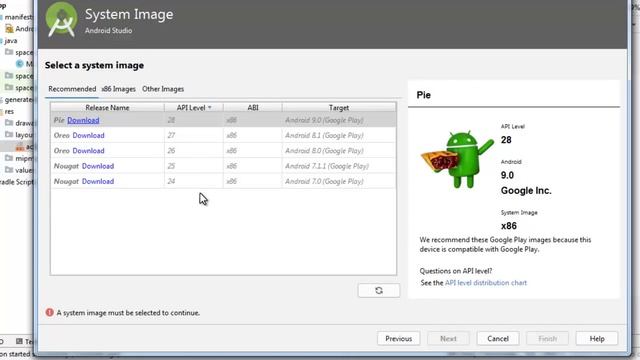This screenshot has height=360, width=640.
Task: Click the Pie android mascot image
Action: pyautogui.click(x=457, y=160)
